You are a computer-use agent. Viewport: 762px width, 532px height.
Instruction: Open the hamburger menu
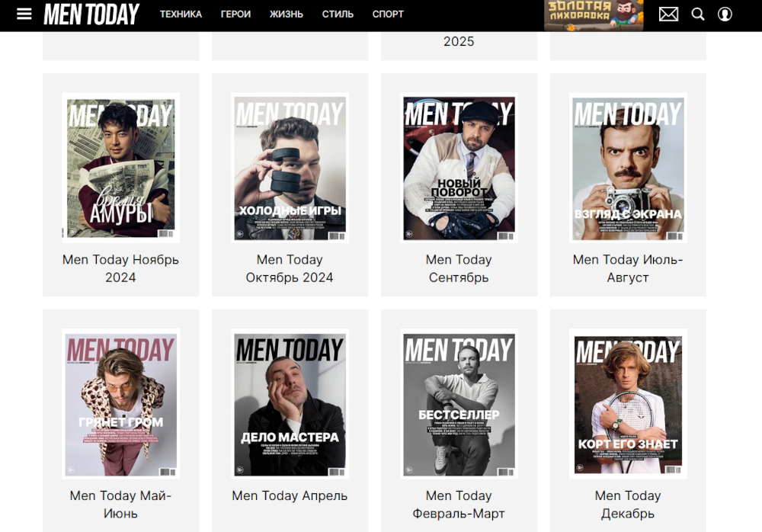click(24, 14)
